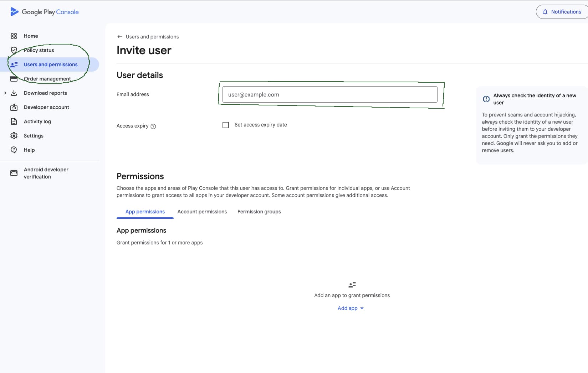Click the Settings gear icon
This screenshot has height=373, width=588.
click(x=14, y=136)
